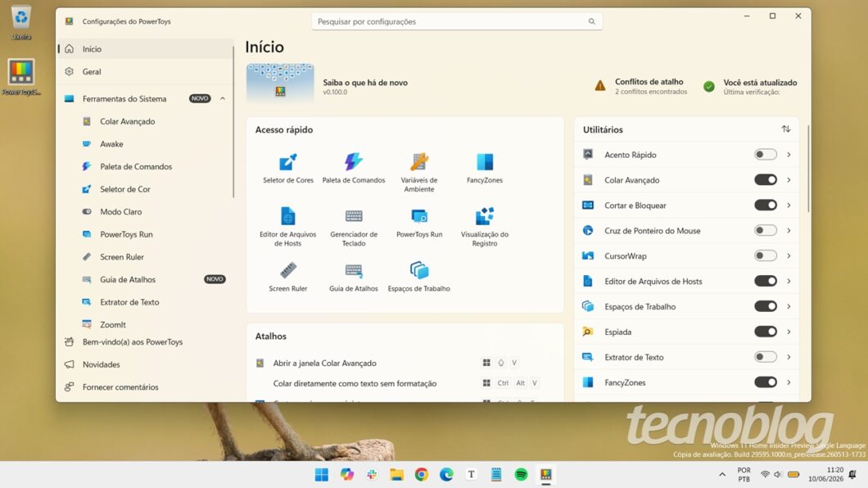Open Colar Avançado utility chevron
The width and height of the screenshot is (868, 488).
[789, 180]
